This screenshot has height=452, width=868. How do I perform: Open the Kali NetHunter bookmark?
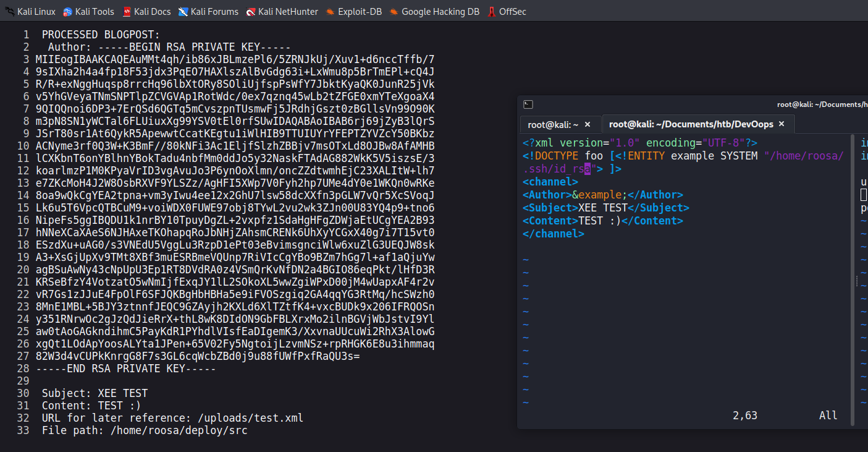click(x=282, y=11)
